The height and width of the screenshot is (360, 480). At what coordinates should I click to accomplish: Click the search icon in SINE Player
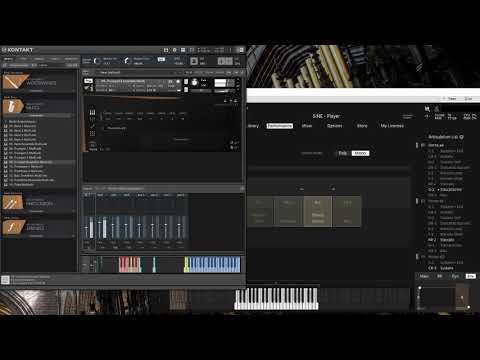click(427, 108)
